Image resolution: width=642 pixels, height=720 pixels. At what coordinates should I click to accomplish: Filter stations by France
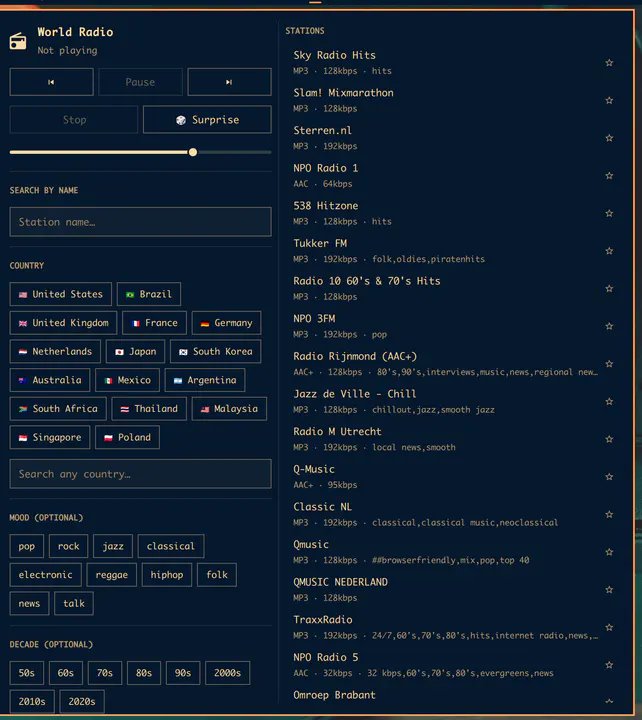pyautogui.click(x=154, y=323)
